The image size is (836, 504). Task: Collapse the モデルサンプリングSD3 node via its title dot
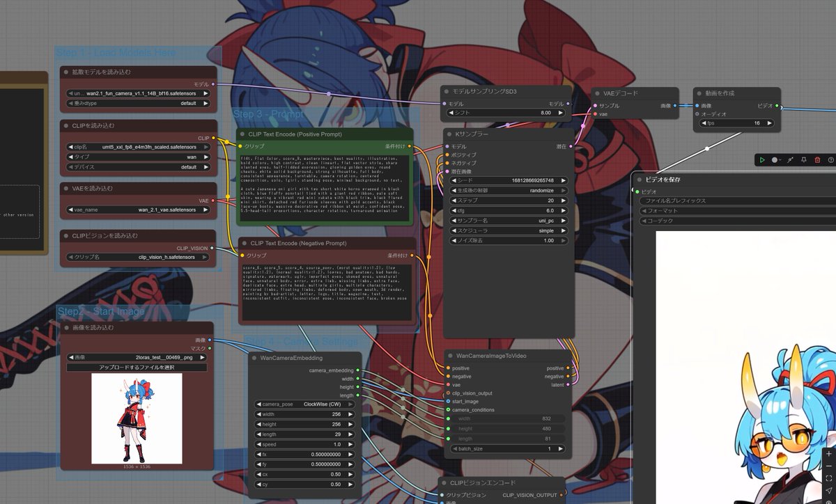point(447,91)
